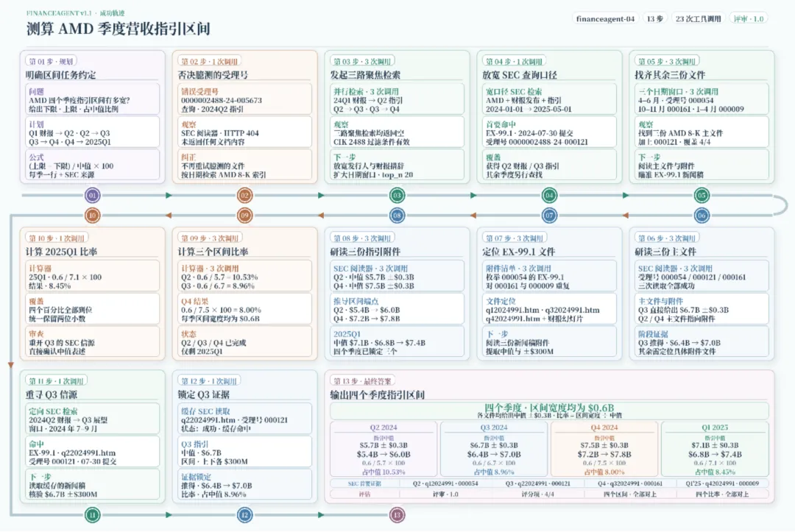
Task: Click the financeagent-04 chip in header
Action: pyautogui.click(x=605, y=18)
